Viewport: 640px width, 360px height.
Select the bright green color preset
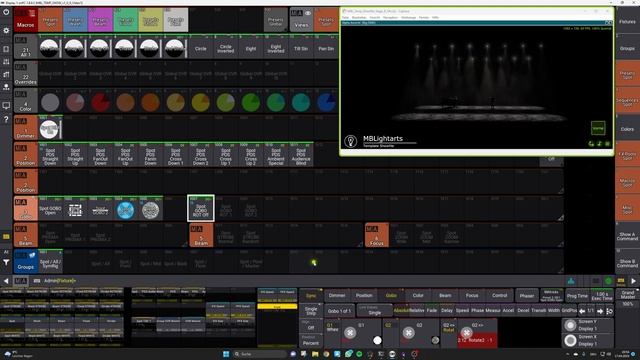point(251,102)
